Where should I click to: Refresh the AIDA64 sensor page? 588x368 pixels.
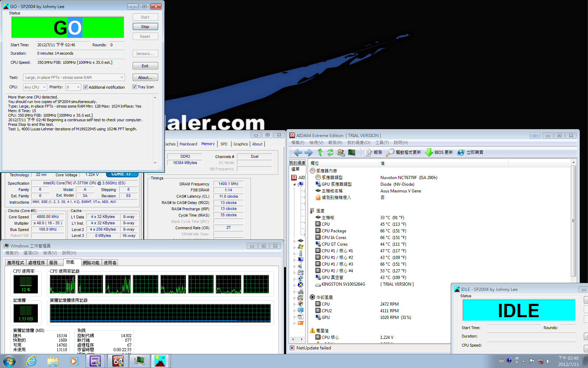tap(330, 152)
